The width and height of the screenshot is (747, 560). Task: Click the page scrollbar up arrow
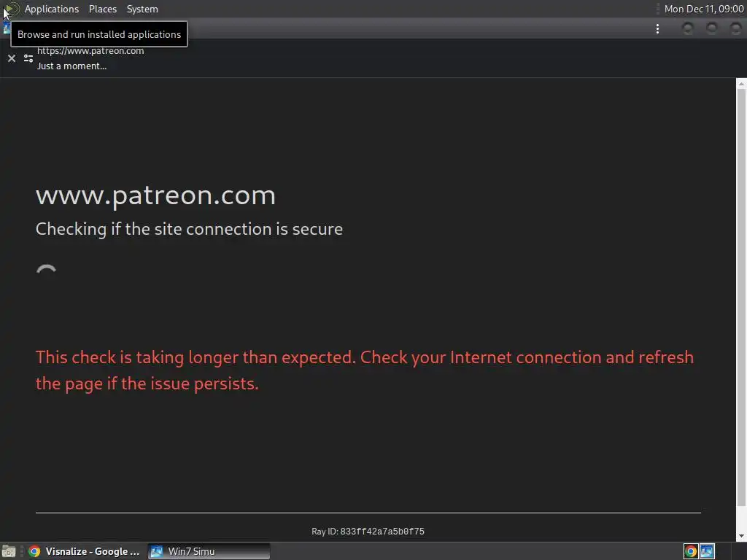pos(741,84)
